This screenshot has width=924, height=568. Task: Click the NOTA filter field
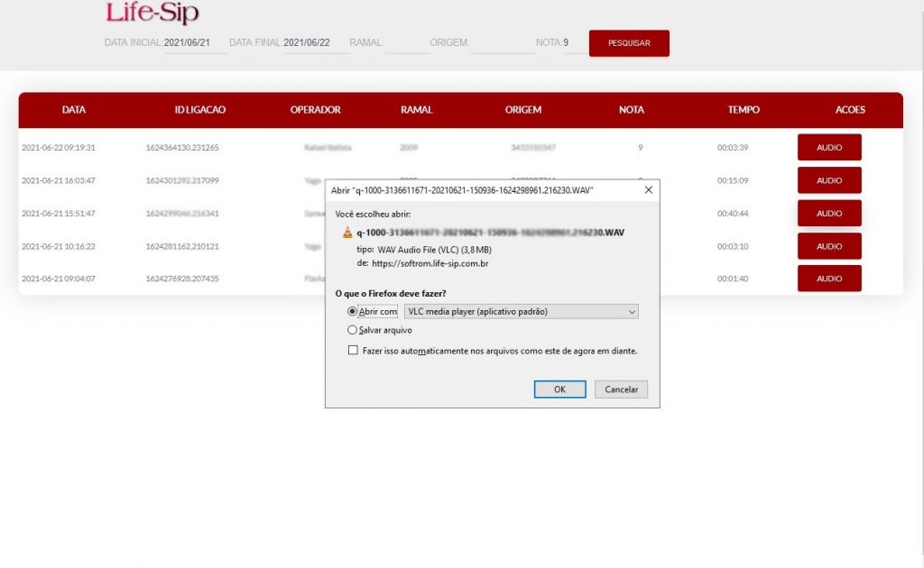(x=574, y=42)
